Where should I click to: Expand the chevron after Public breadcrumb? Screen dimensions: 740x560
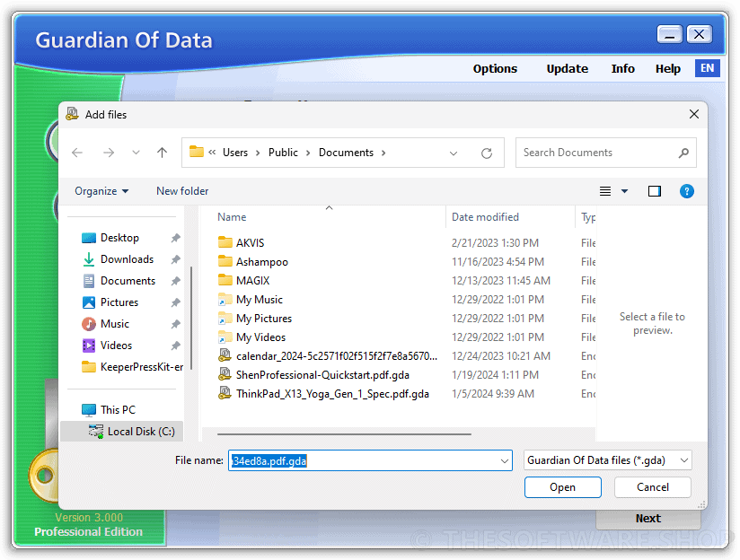pyautogui.click(x=308, y=153)
